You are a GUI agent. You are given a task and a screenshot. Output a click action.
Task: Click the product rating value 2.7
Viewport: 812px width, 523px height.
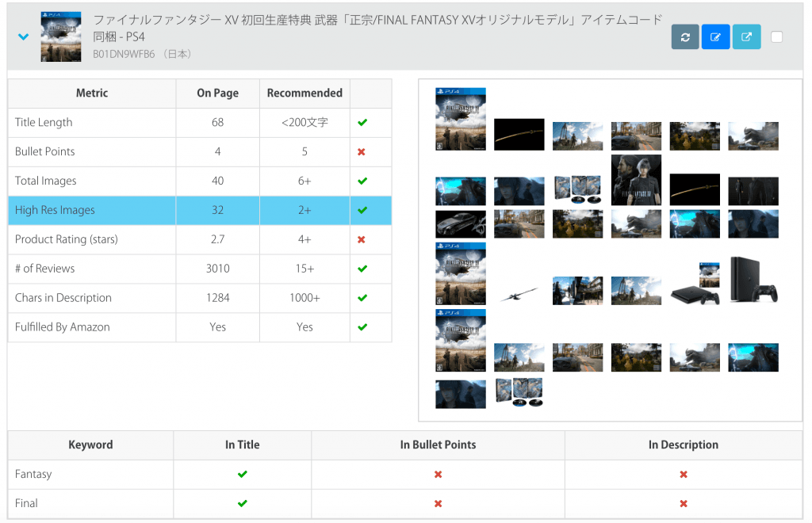pos(217,239)
